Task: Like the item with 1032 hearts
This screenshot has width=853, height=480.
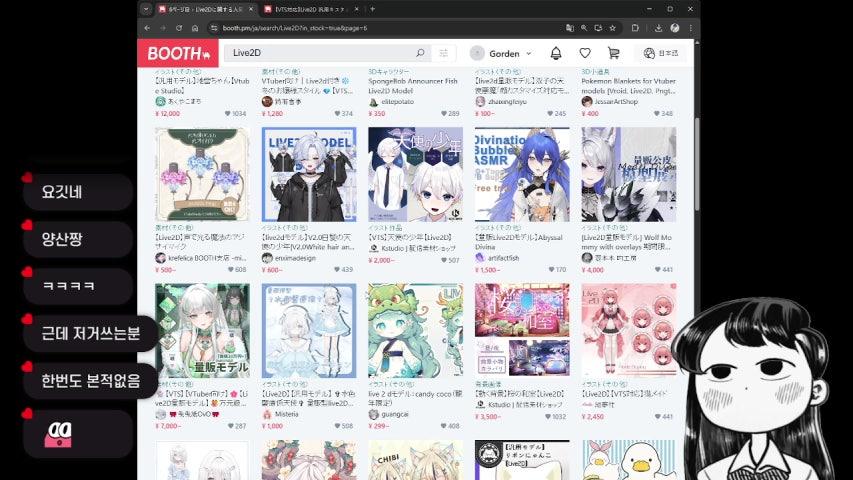Action: coord(548,416)
